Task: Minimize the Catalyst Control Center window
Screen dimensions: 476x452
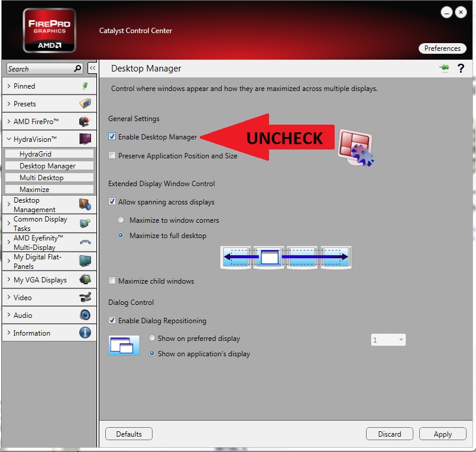Action: (446, 12)
